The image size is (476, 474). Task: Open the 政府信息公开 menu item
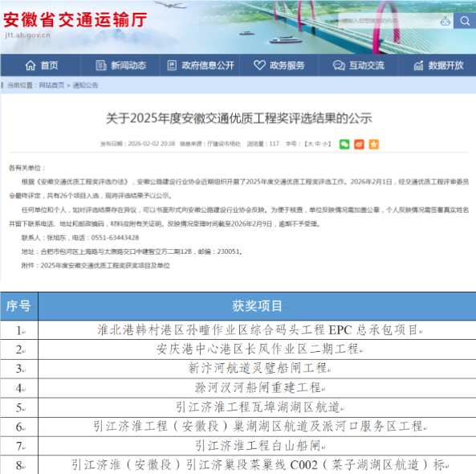coord(200,65)
